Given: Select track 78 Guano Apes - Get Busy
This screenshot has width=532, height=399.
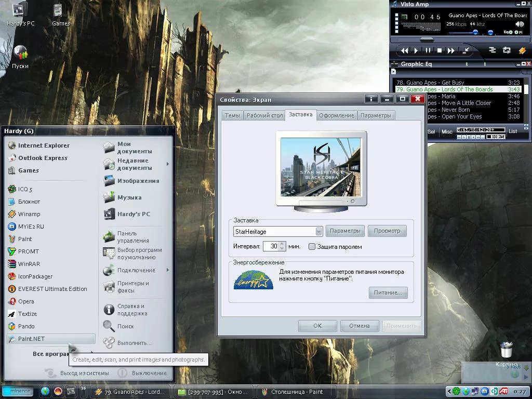Looking at the screenshot, I should 458,83.
